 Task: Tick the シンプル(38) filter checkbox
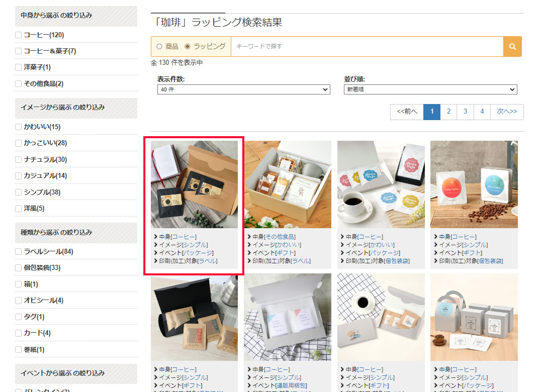tap(19, 192)
